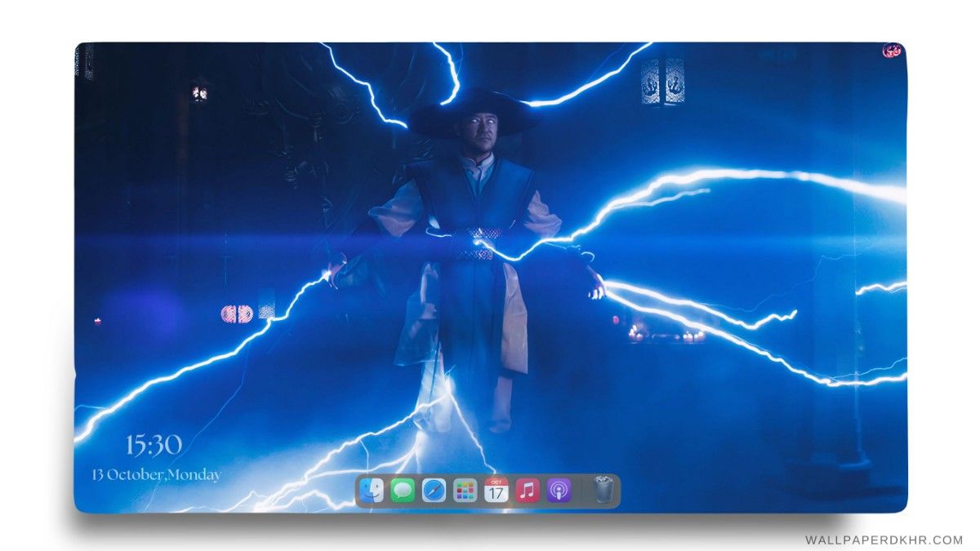
Task: Open the Podcasts app
Action: (x=559, y=491)
